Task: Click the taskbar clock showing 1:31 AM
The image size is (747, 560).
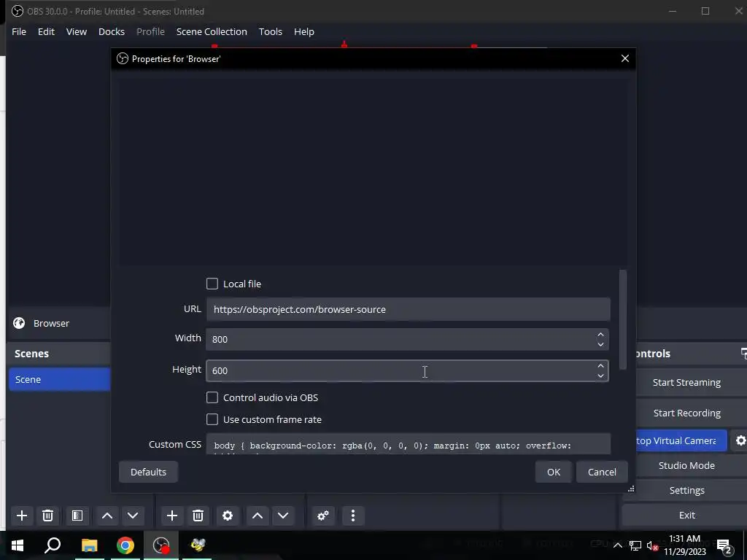Action: click(684, 545)
